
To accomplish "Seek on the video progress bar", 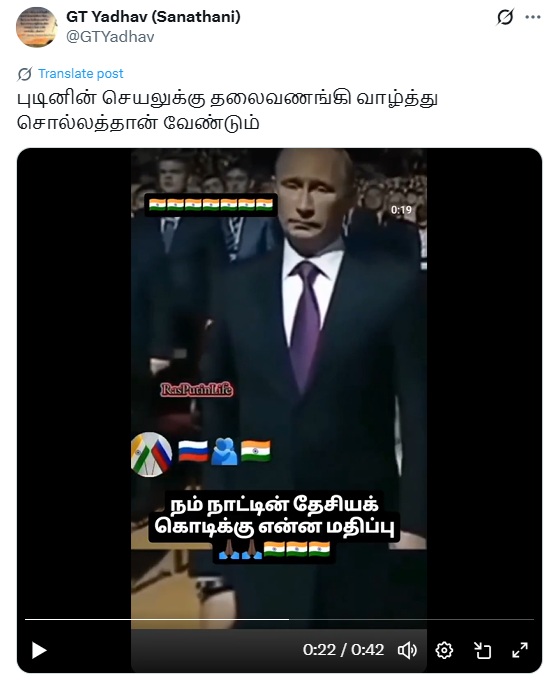I will tap(279, 619).
